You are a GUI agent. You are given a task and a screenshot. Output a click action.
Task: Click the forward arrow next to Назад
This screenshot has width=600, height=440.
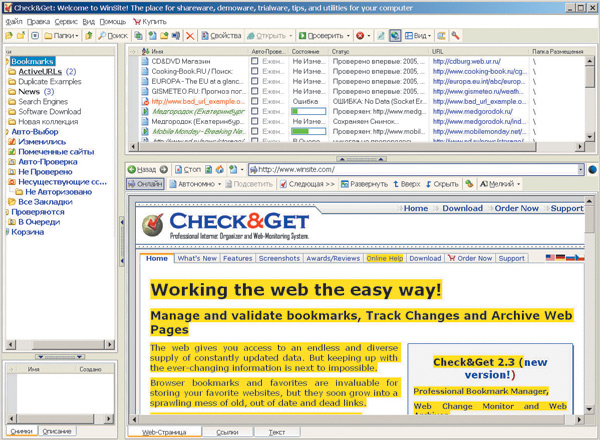(164, 169)
